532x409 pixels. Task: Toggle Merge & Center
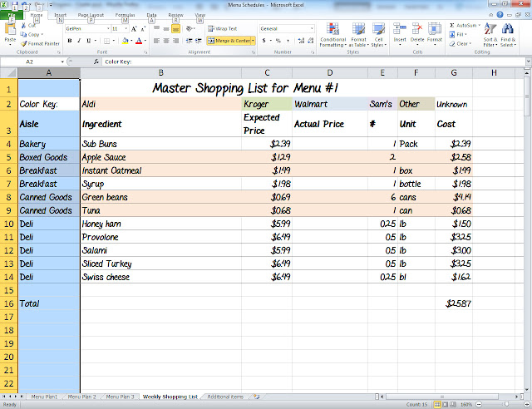(x=229, y=41)
